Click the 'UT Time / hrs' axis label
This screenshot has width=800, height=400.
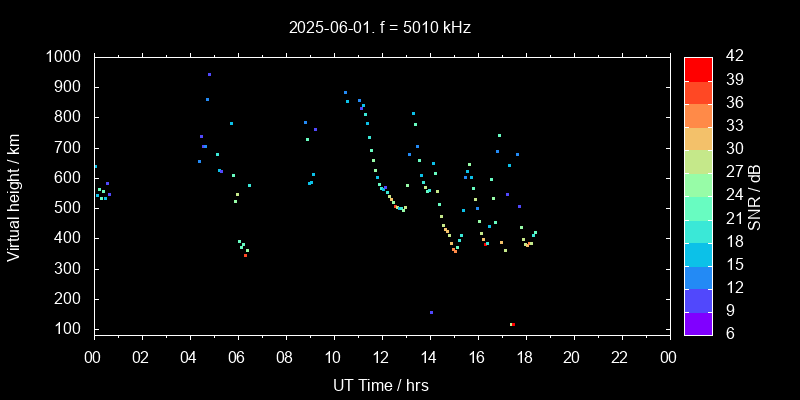pyautogui.click(x=381, y=384)
